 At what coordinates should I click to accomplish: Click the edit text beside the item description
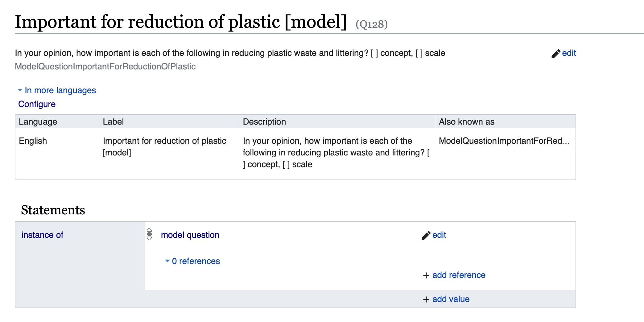coord(569,53)
